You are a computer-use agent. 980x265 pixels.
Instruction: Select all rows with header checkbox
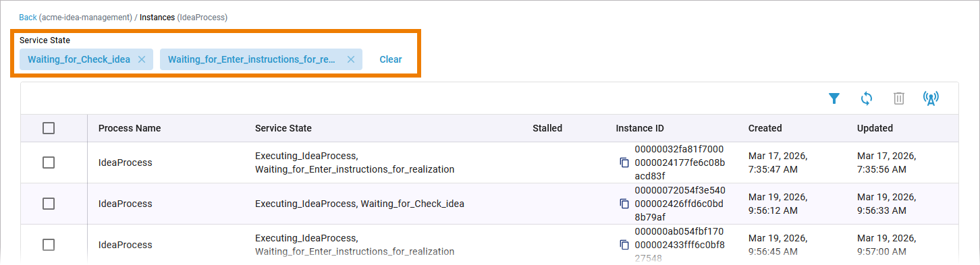tap(49, 128)
